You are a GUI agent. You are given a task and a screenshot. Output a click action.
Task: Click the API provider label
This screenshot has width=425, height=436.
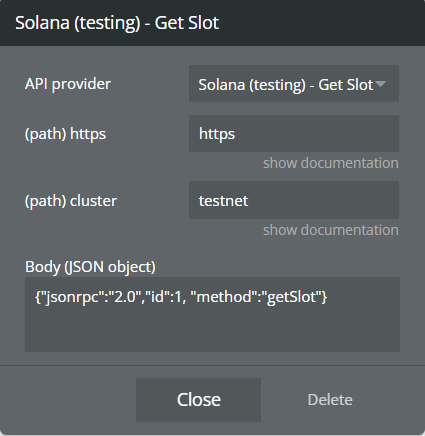coord(68,84)
